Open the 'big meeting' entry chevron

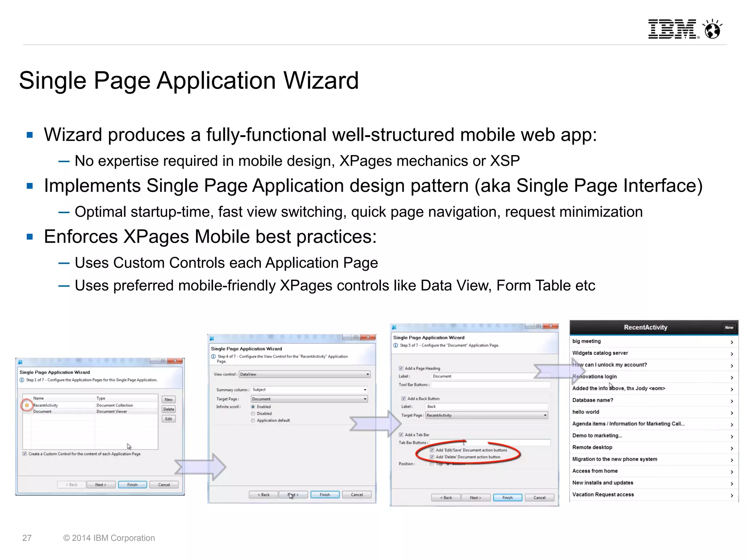[732, 342]
